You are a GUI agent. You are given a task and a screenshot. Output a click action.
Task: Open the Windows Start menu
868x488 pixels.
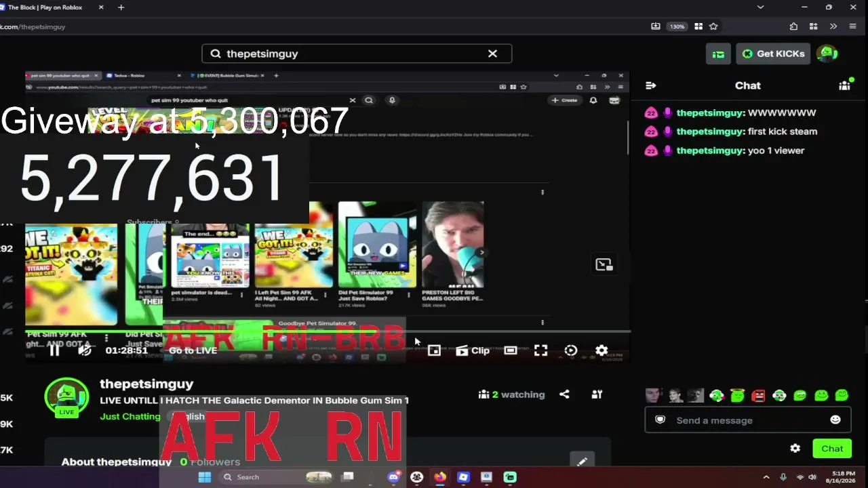[x=204, y=477]
